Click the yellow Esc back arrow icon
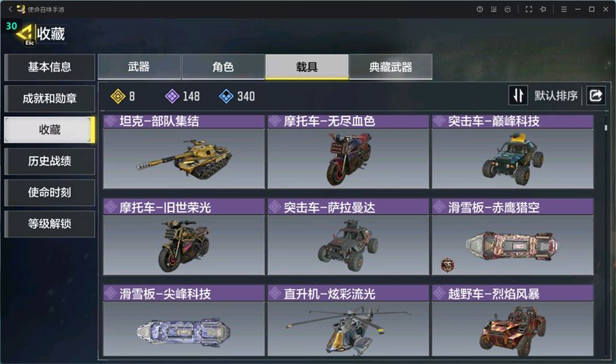This screenshot has height=364, width=616. (x=25, y=35)
